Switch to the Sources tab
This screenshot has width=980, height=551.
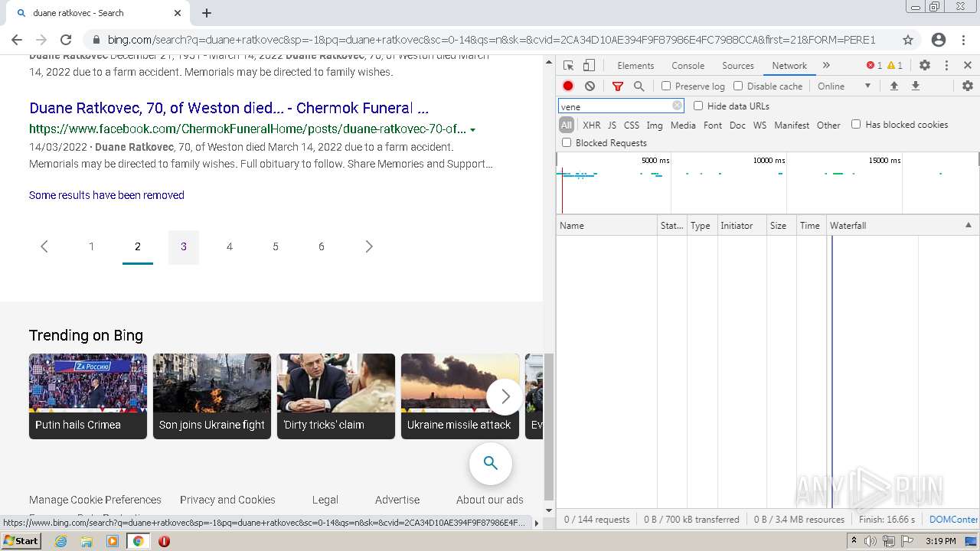click(738, 65)
